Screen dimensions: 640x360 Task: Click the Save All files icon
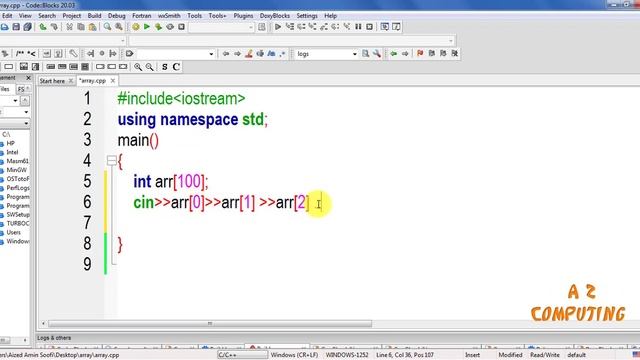tap(27, 27)
